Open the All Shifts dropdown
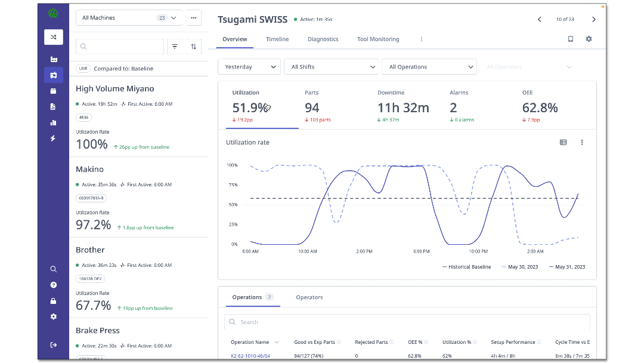 [x=332, y=67]
